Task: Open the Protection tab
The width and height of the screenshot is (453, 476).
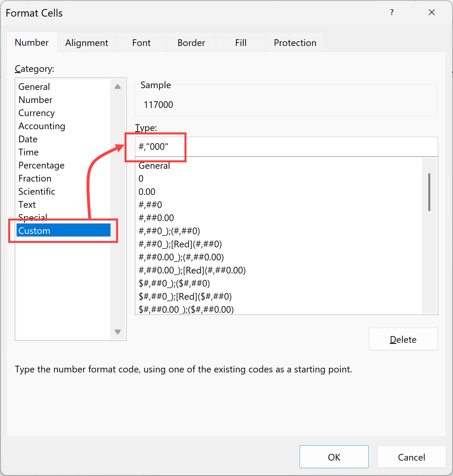Action: coord(295,43)
